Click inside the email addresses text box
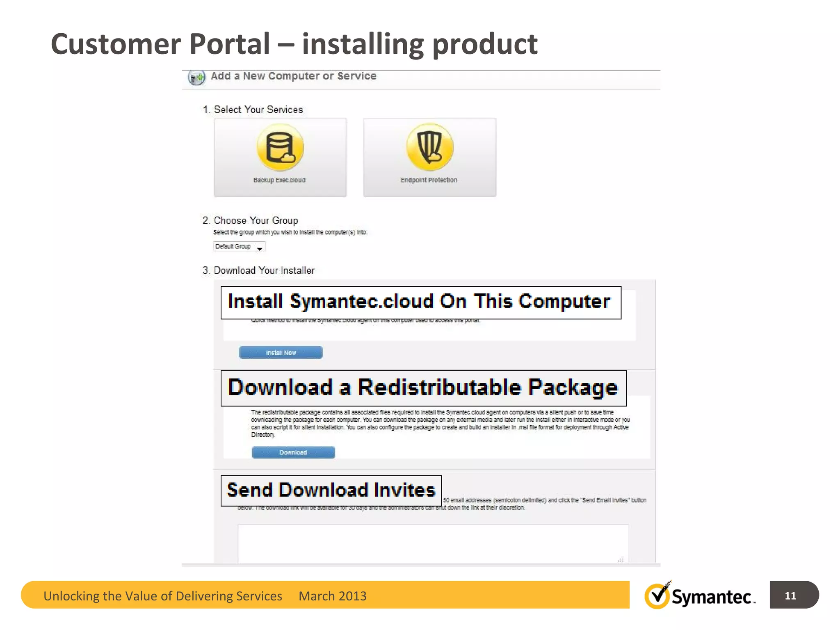The height and width of the screenshot is (630, 840). point(433,543)
